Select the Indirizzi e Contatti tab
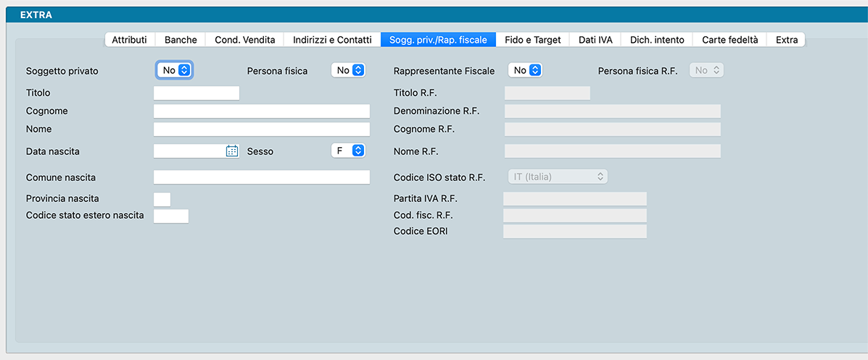This screenshot has width=868, height=360. pyautogui.click(x=332, y=40)
